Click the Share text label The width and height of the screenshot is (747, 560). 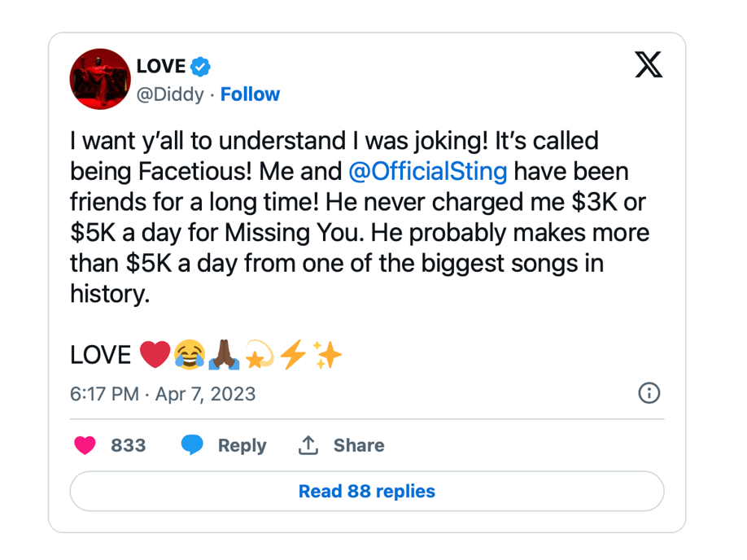tap(359, 445)
